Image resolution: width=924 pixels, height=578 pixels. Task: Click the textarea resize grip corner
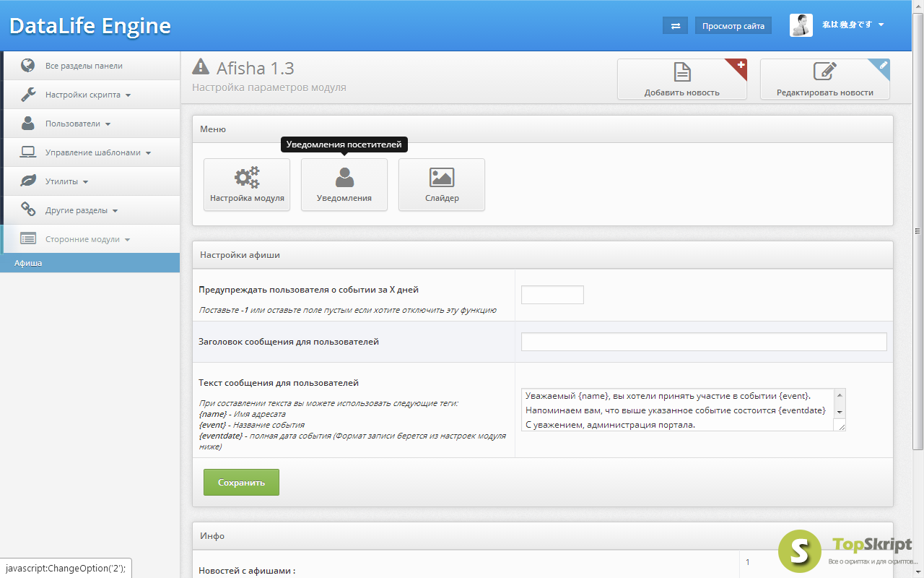840,426
